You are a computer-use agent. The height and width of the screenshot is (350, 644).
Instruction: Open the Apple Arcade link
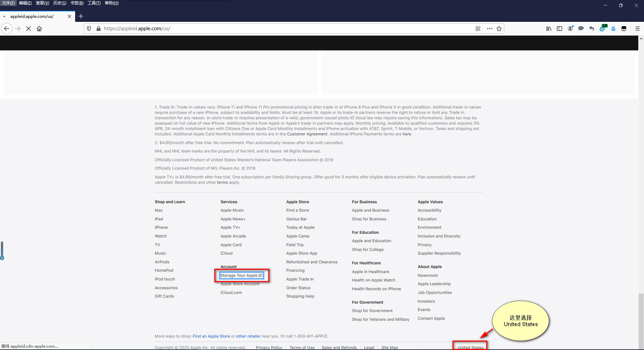233,236
